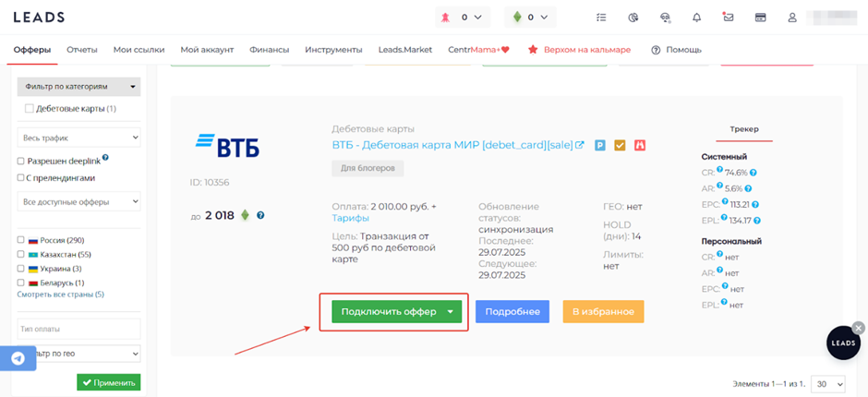Expand the diamond balance dropdown chevron
The image size is (868, 397).
(x=544, y=18)
